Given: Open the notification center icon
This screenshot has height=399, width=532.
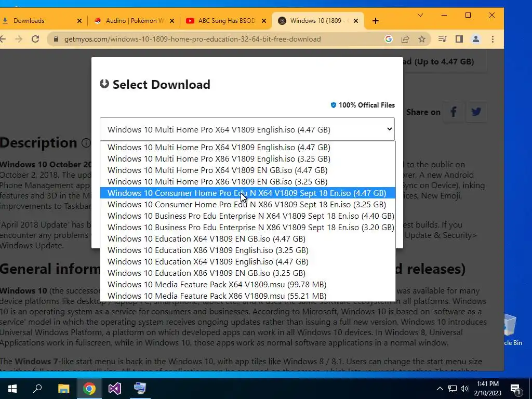Looking at the screenshot, I should coord(516,389).
